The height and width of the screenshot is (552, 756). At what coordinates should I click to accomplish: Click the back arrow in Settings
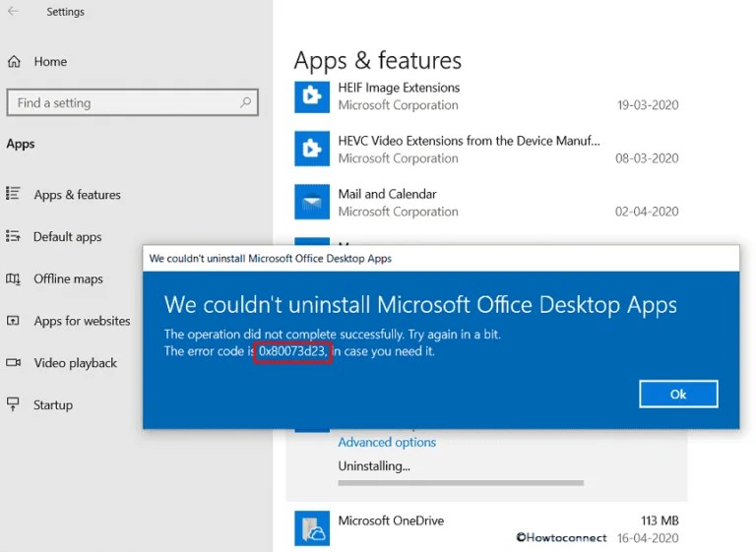point(14,11)
